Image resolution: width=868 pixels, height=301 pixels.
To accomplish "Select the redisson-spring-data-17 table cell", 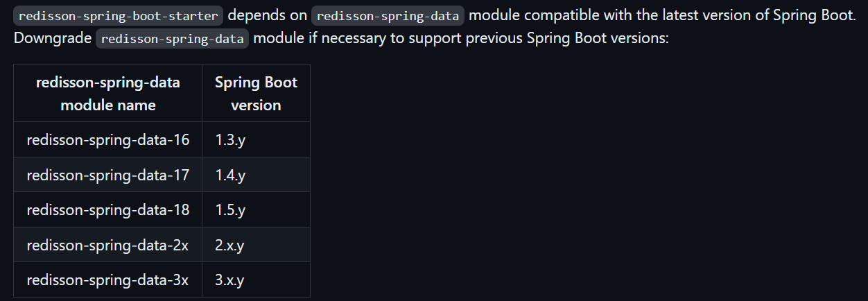I will tap(108, 175).
